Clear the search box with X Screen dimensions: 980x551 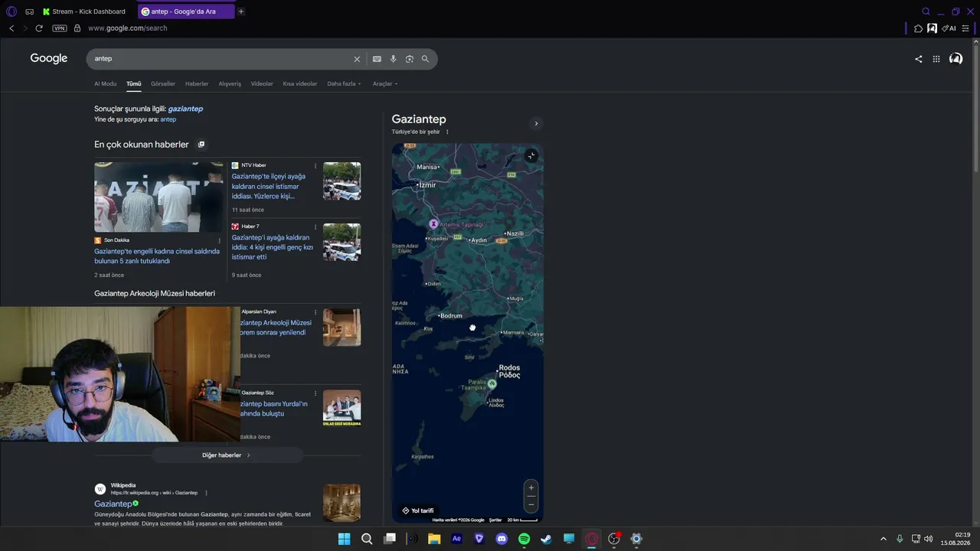pos(357,59)
